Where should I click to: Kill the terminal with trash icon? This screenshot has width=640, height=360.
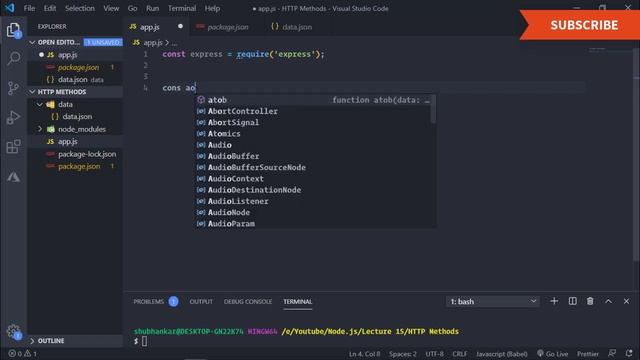point(590,301)
